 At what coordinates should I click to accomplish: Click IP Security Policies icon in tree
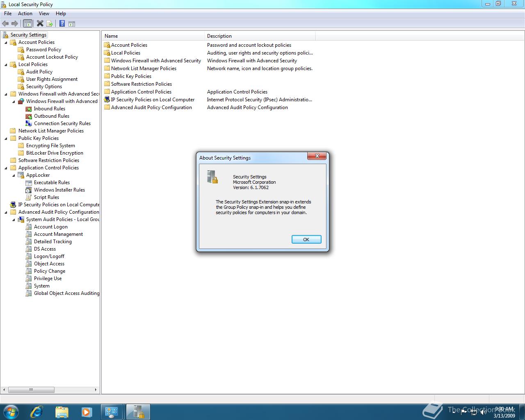click(x=13, y=205)
